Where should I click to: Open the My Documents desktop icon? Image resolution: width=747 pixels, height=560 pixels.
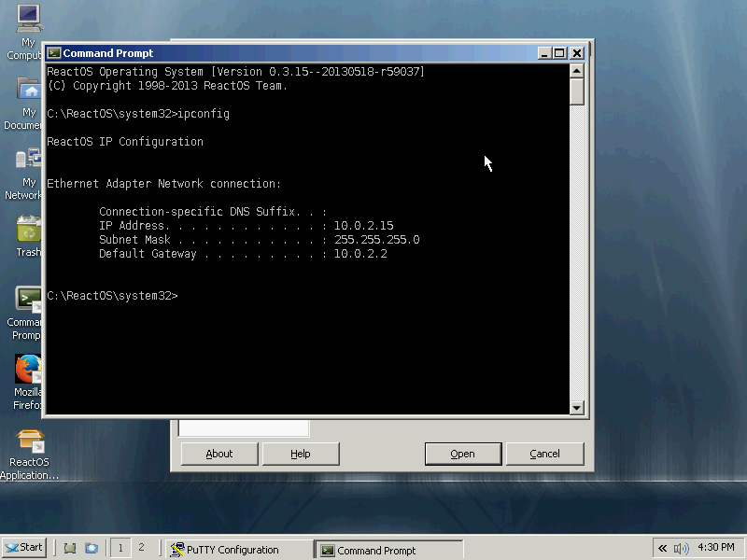(x=28, y=90)
